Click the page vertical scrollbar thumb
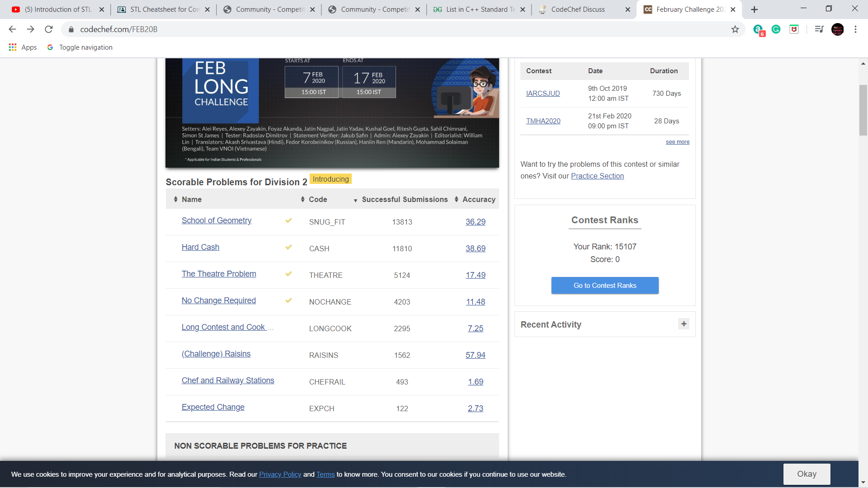Image resolution: width=868 pixels, height=488 pixels. [x=863, y=110]
